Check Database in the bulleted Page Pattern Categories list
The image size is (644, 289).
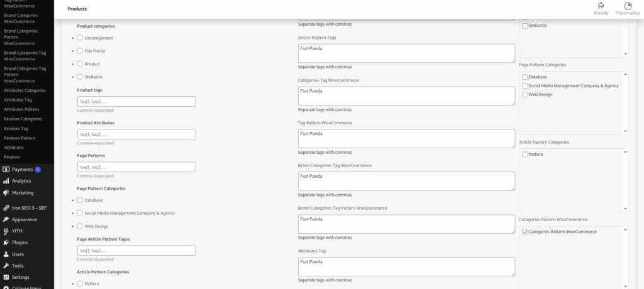point(80,200)
